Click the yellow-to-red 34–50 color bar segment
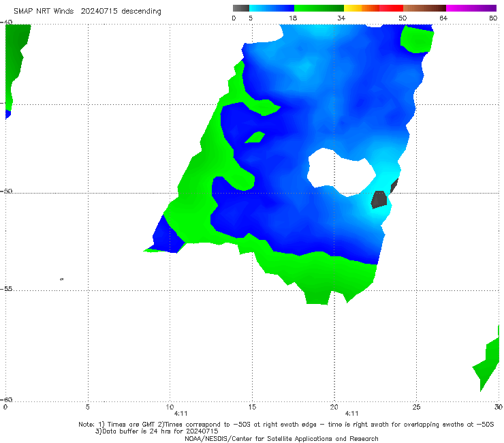Image resolution: width=504 pixels, height=443 pixels. coord(373,8)
